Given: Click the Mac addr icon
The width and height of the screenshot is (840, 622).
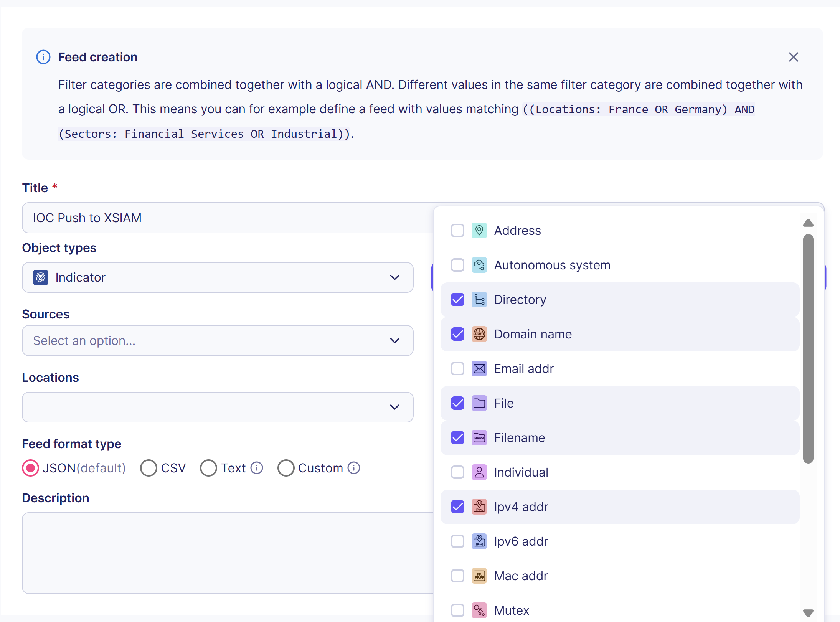Looking at the screenshot, I should [x=479, y=576].
